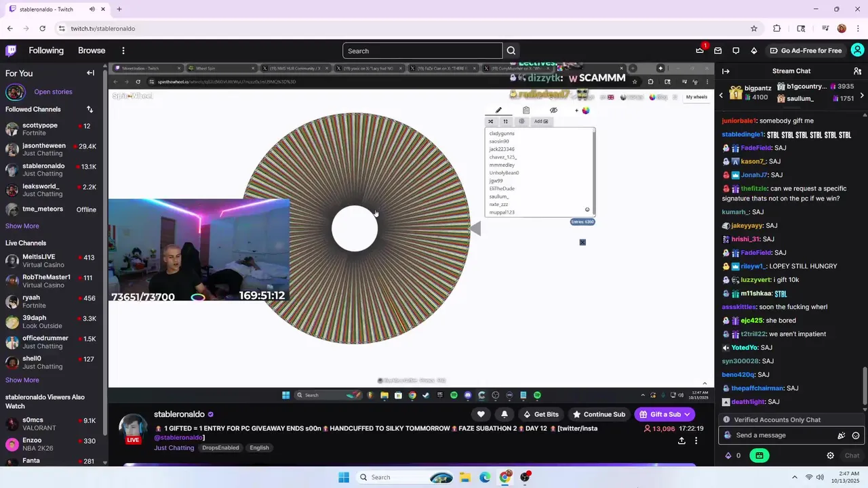The width and height of the screenshot is (868, 488).
Task: Follow heart icon under the stream
Action: tap(481, 414)
